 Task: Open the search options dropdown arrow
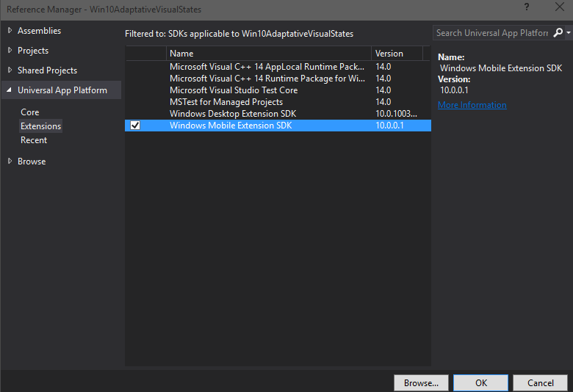pyautogui.click(x=569, y=33)
